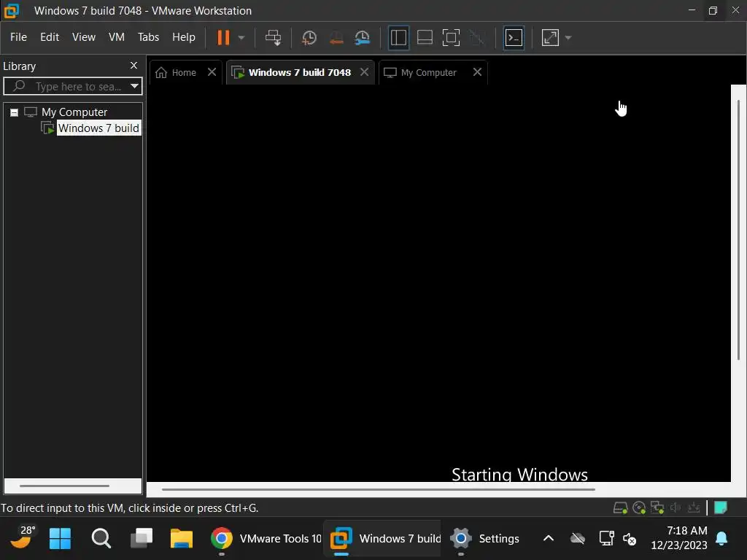The image size is (747, 560).
Task: Click the VM vertical scrollbar
Action: click(738, 230)
